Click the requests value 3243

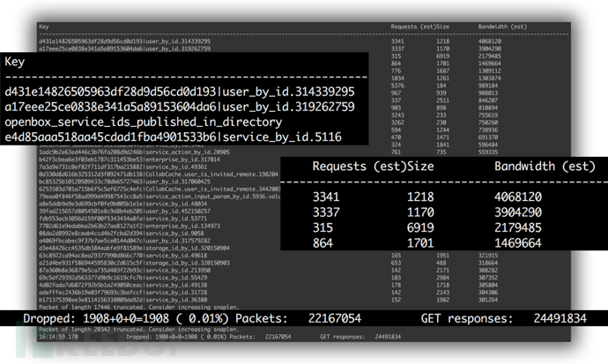pyautogui.click(x=397, y=115)
